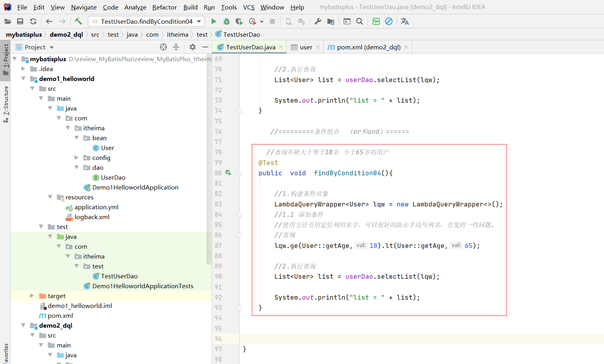
Task: Build project with the hammer icon
Action: click(x=78, y=21)
